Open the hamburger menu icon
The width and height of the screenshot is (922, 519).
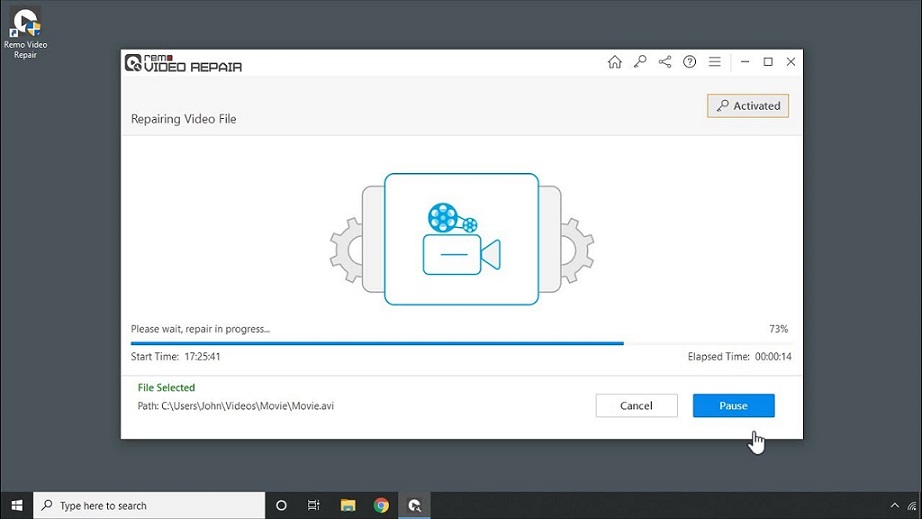coord(714,62)
